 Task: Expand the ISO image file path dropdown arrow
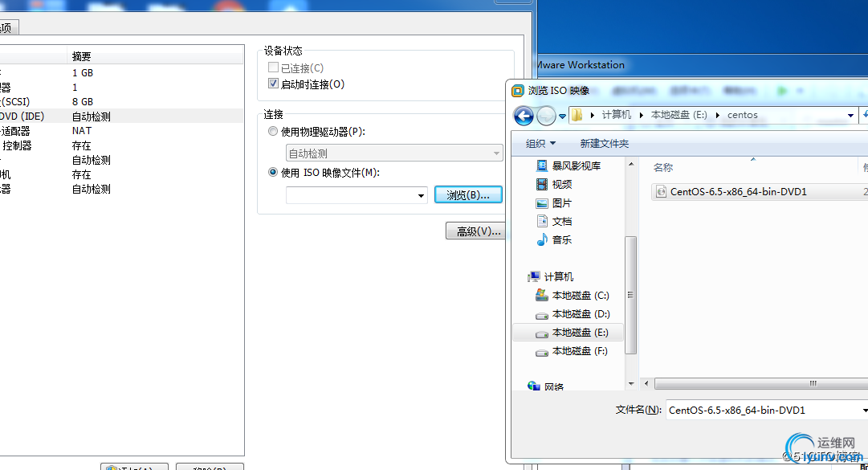[421, 195]
